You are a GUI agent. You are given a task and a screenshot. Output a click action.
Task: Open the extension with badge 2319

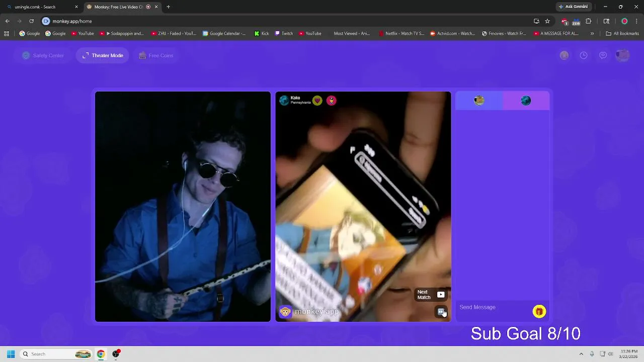coord(576,21)
